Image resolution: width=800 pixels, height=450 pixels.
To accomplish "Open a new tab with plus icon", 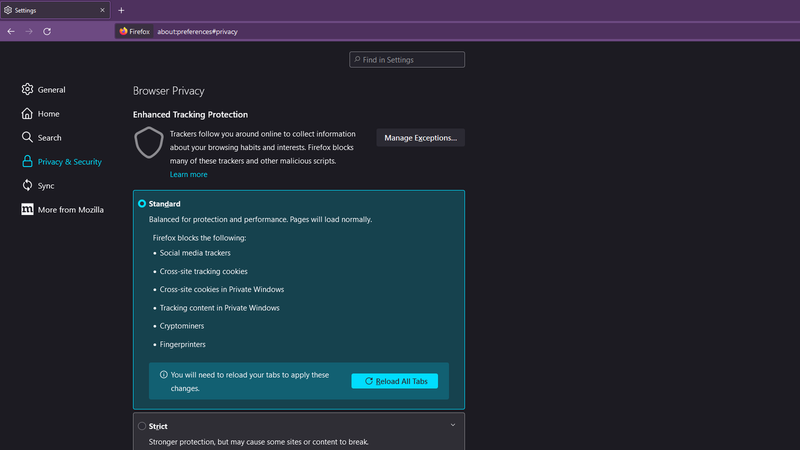I will pos(121,10).
